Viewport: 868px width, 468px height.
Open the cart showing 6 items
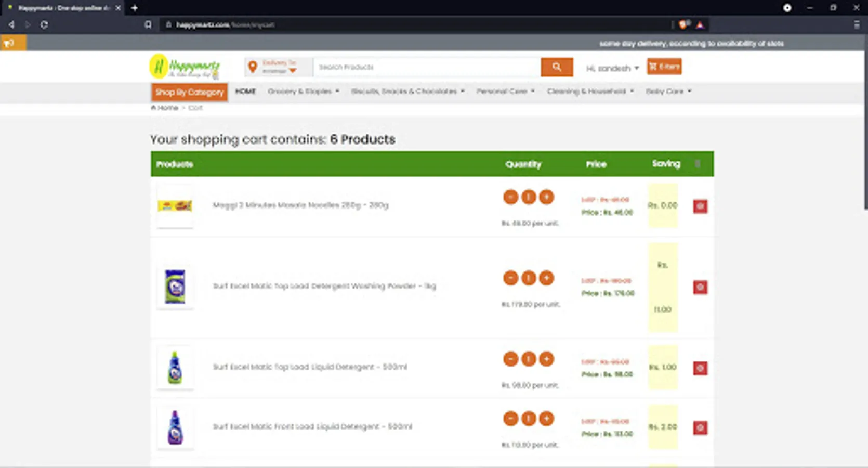point(664,67)
